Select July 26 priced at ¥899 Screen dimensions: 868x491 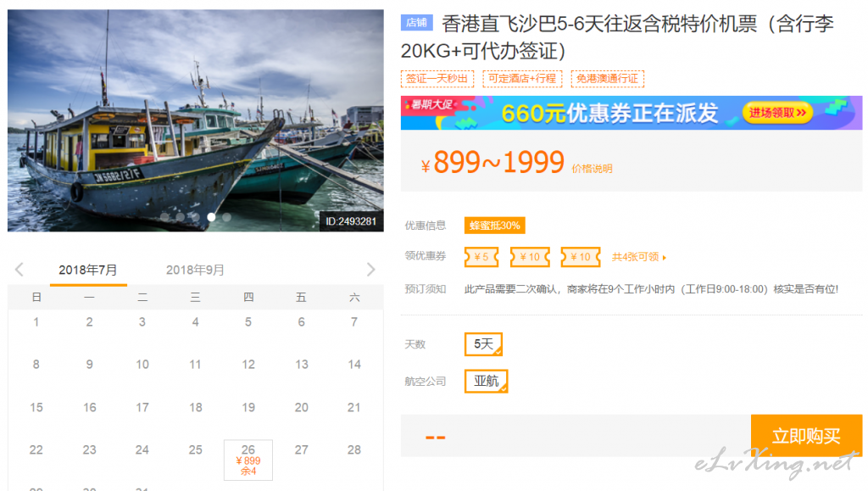[x=248, y=460]
